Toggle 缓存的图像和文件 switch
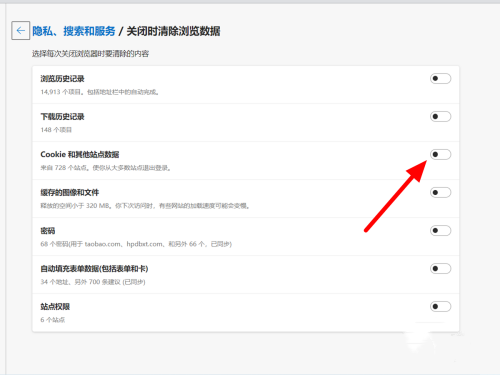Screen dimensions: 500x375 (440, 193)
